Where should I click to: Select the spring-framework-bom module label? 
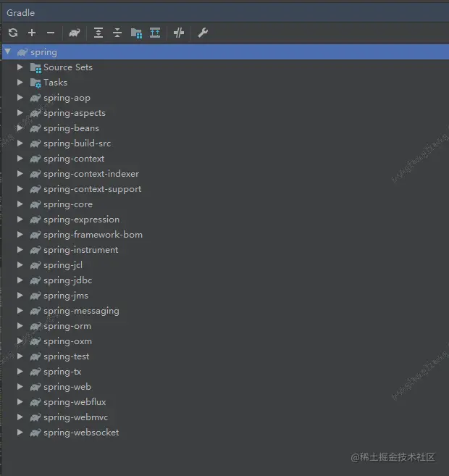(93, 235)
